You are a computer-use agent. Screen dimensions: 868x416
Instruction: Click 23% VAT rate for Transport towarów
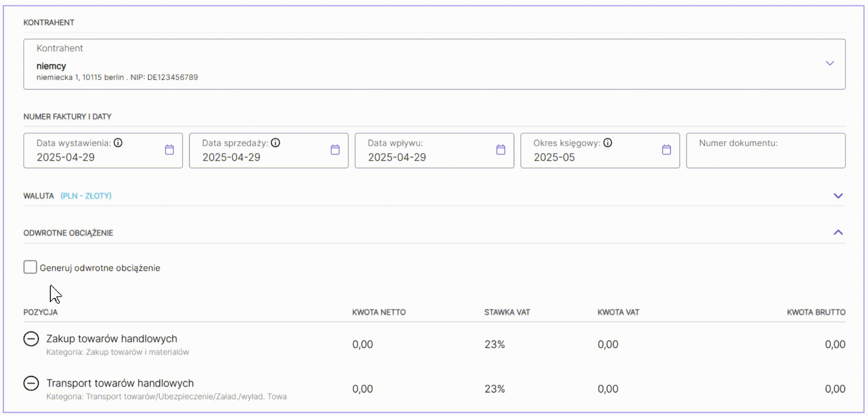click(x=495, y=389)
